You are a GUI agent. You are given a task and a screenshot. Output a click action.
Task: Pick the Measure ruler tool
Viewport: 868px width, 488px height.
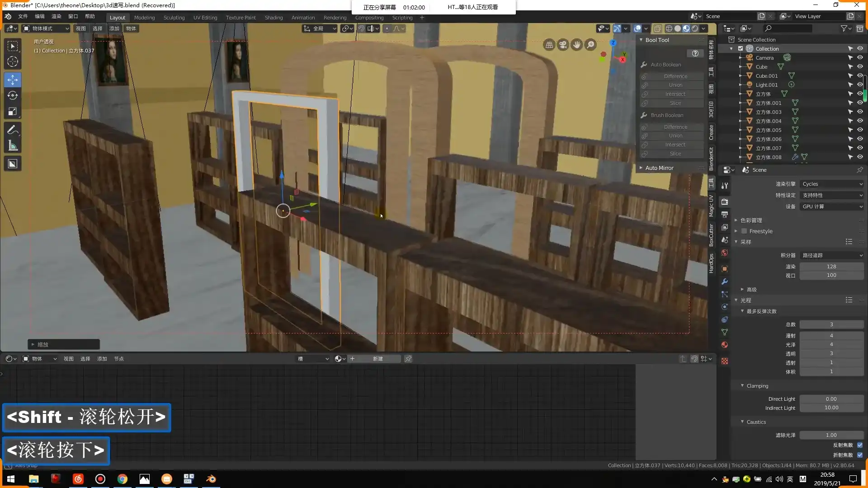tap(13, 146)
